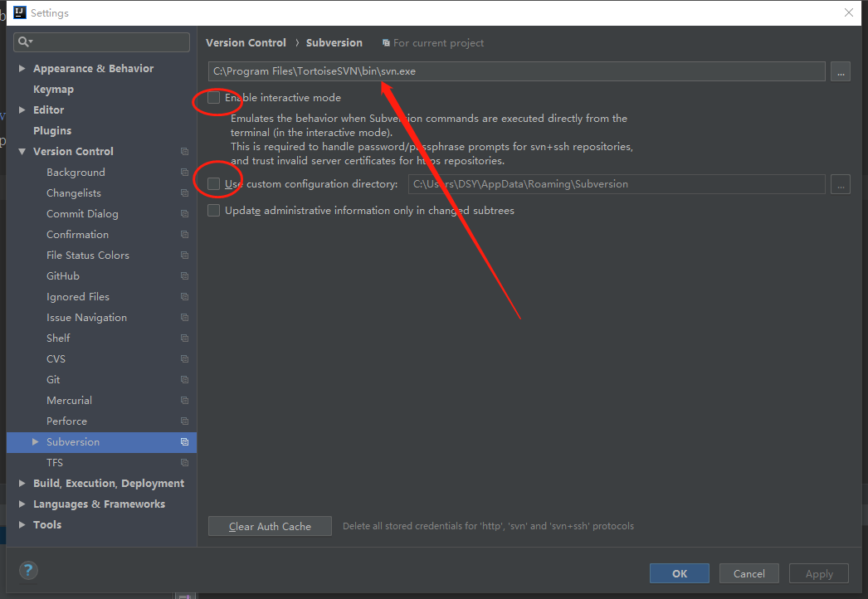Select the Mercurial settings entry
This screenshot has width=868, height=599.
(x=69, y=400)
